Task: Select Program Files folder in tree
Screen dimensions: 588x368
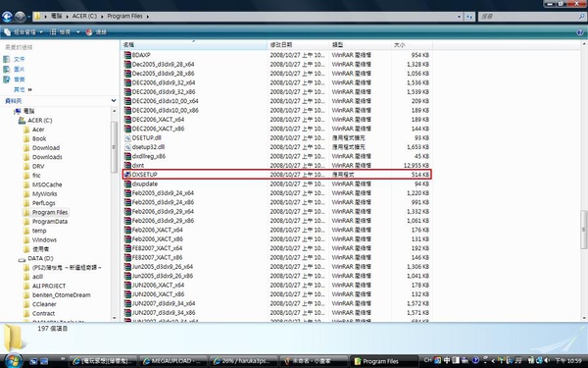Action: pyautogui.click(x=50, y=213)
